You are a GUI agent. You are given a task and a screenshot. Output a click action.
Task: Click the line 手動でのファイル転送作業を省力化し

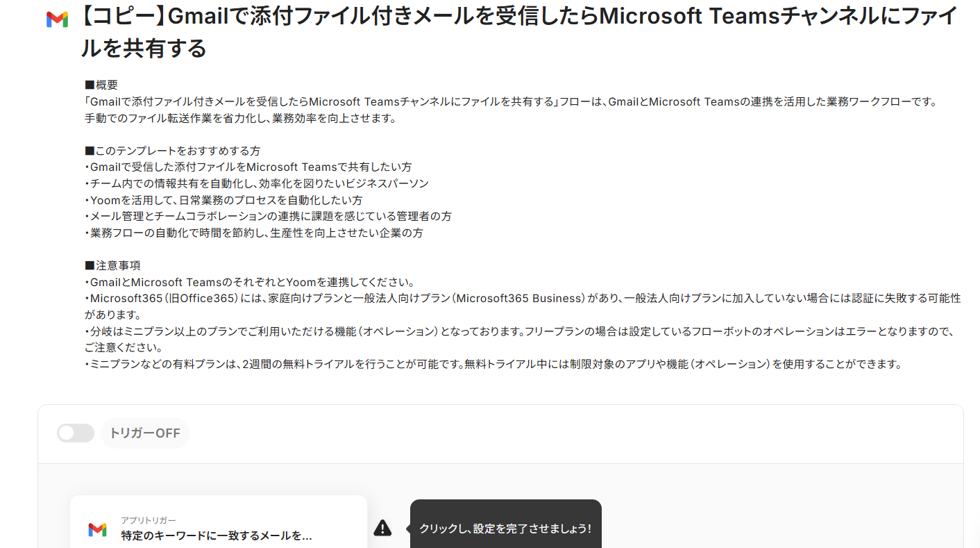pyautogui.click(x=240, y=118)
